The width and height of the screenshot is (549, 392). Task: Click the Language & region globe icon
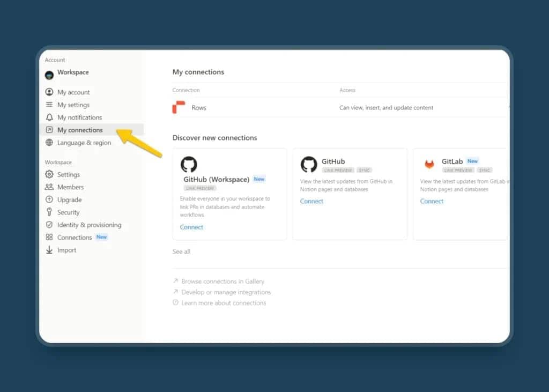(49, 143)
